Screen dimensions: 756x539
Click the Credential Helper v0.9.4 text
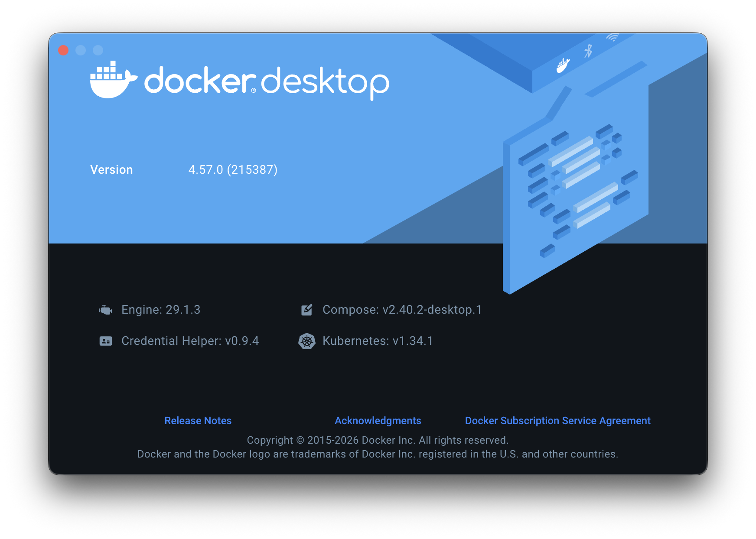190,341
